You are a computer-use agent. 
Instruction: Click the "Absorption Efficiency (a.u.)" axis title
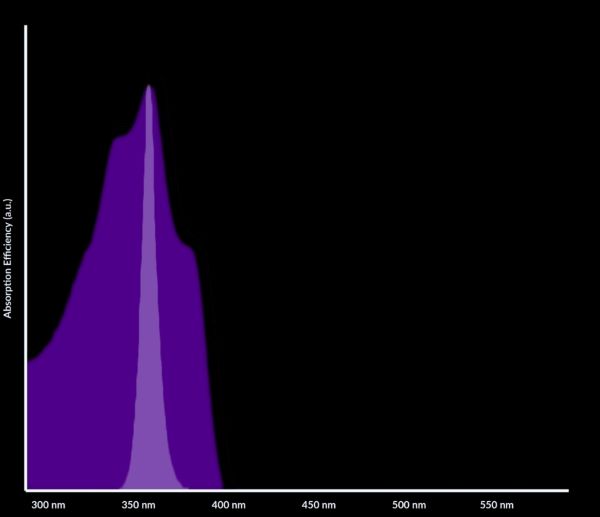point(8,259)
